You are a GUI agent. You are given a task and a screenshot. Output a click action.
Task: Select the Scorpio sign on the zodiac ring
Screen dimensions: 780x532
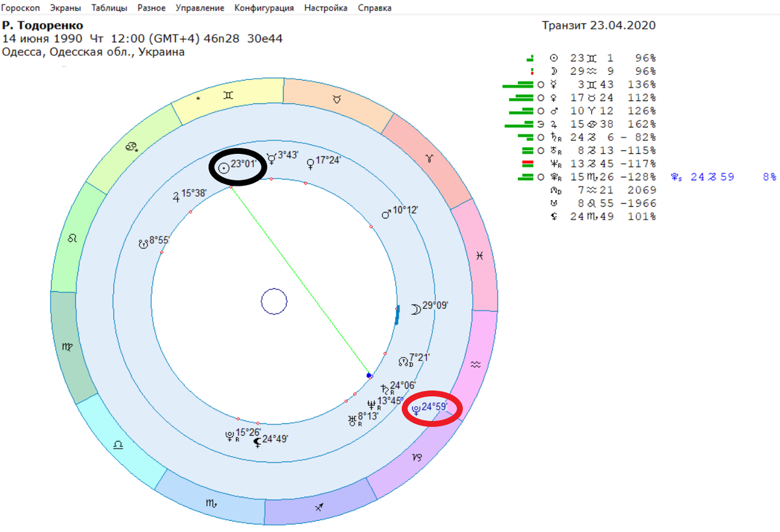tap(212, 503)
